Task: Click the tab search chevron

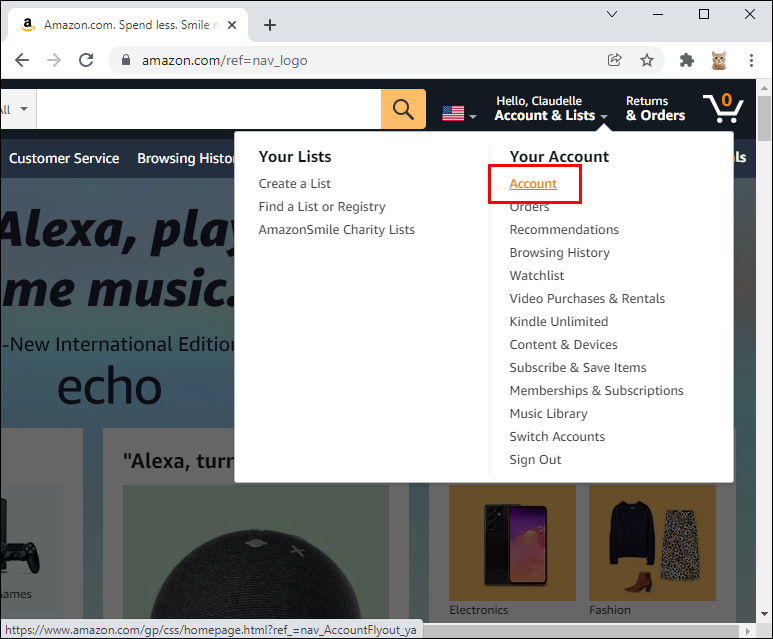Action: click(x=612, y=14)
